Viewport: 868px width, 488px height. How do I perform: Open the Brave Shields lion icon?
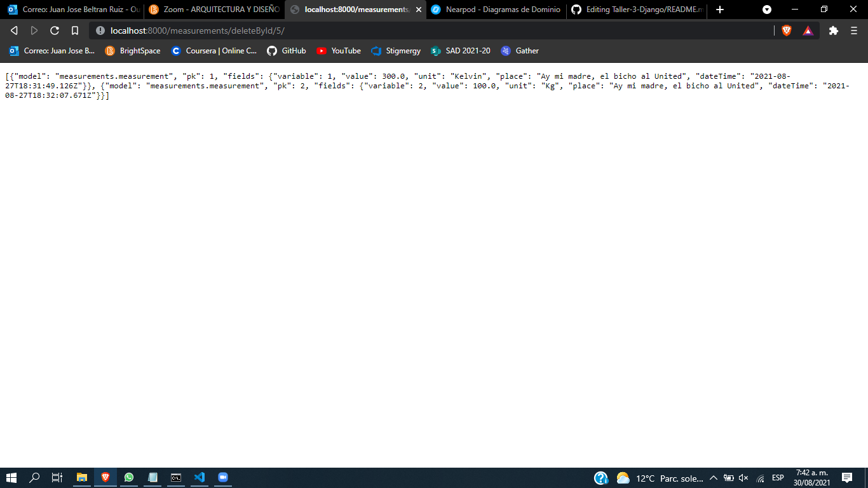(x=787, y=30)
